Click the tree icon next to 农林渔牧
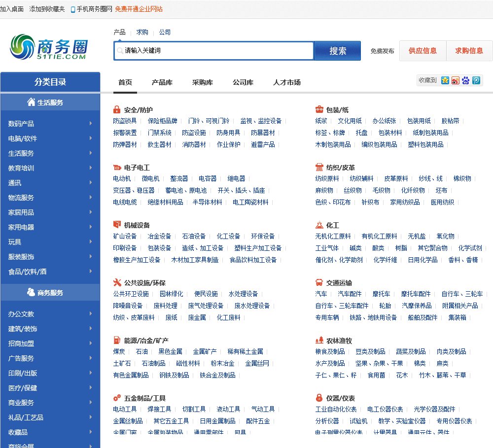 (x=319, y=340)
